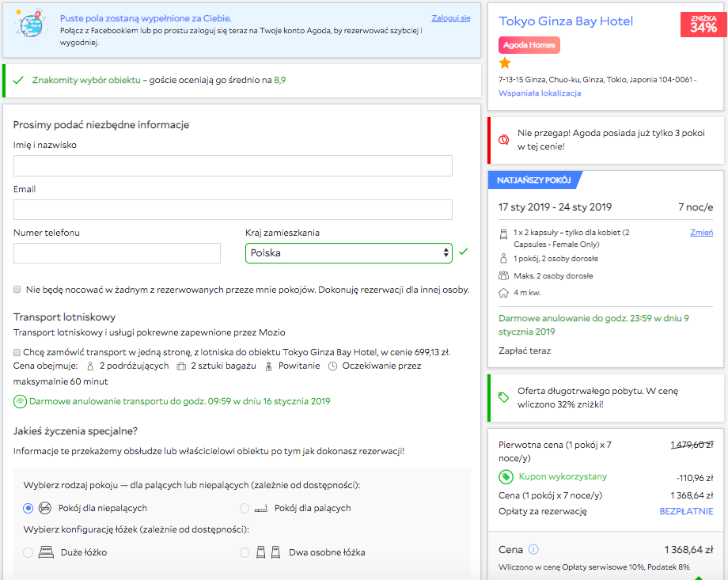Click the green price tag offer icon
The image size is (728, 580).
pyautogui.click(x=504, y=397)
